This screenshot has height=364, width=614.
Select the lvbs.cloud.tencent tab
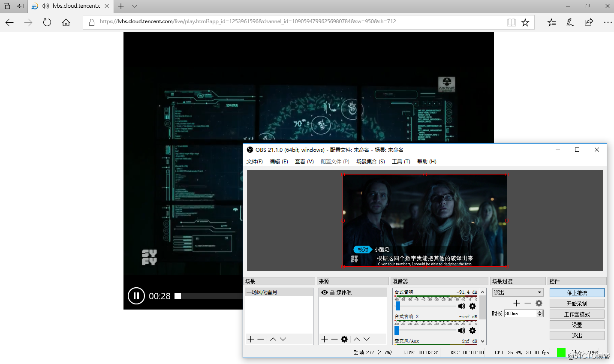(71, 6)
